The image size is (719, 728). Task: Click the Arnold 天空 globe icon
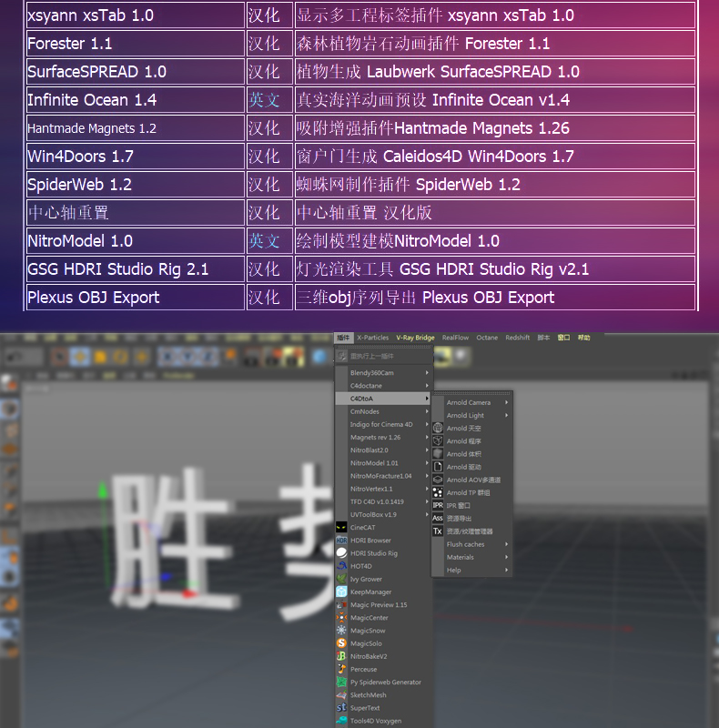pyautogui.click(x=438, y=428)
